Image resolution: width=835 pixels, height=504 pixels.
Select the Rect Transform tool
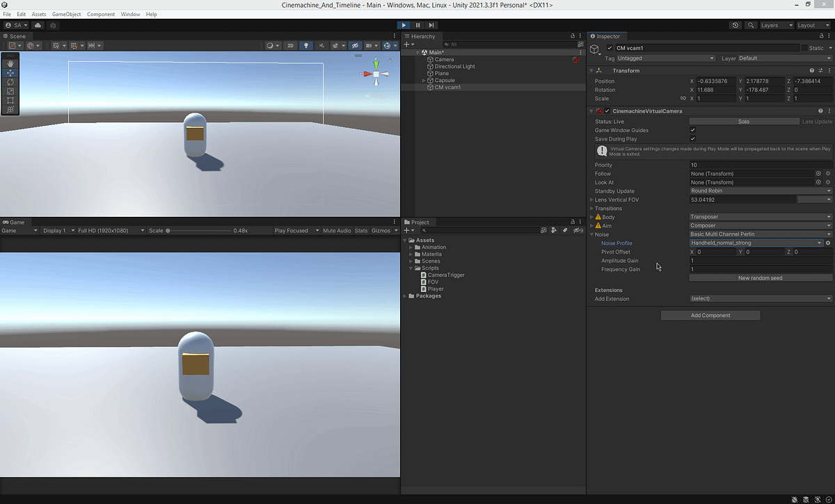pos(10,100)
